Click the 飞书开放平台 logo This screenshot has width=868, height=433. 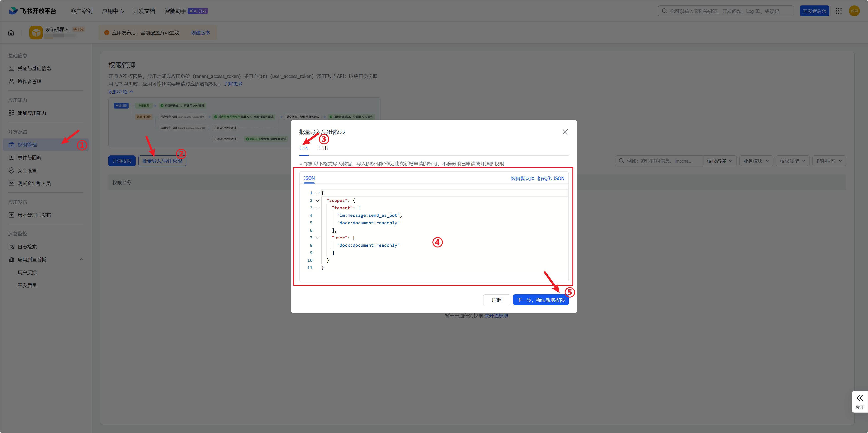[33, 11]
